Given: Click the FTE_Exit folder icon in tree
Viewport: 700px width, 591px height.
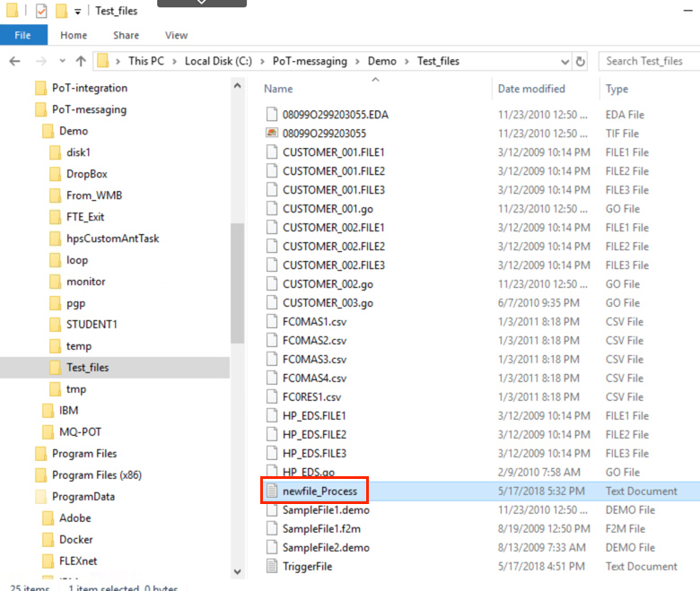Looking at the screenshot, I should (56, 217).
